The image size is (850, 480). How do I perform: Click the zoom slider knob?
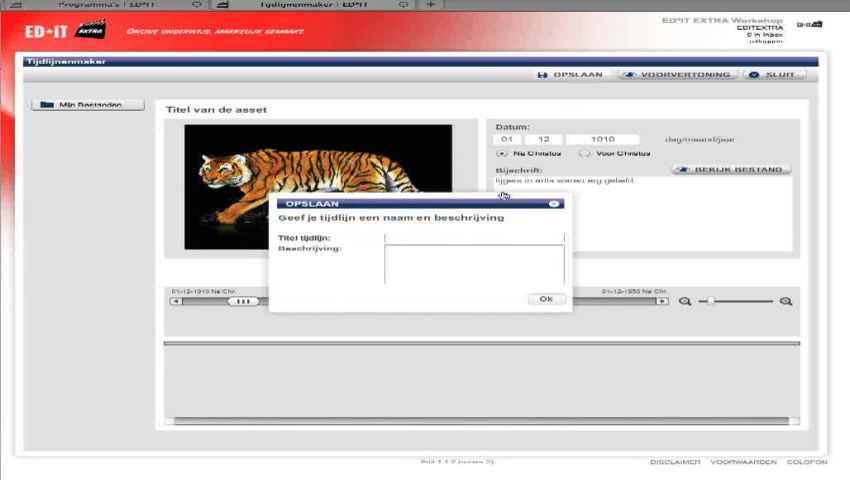(x=710, y=300)
